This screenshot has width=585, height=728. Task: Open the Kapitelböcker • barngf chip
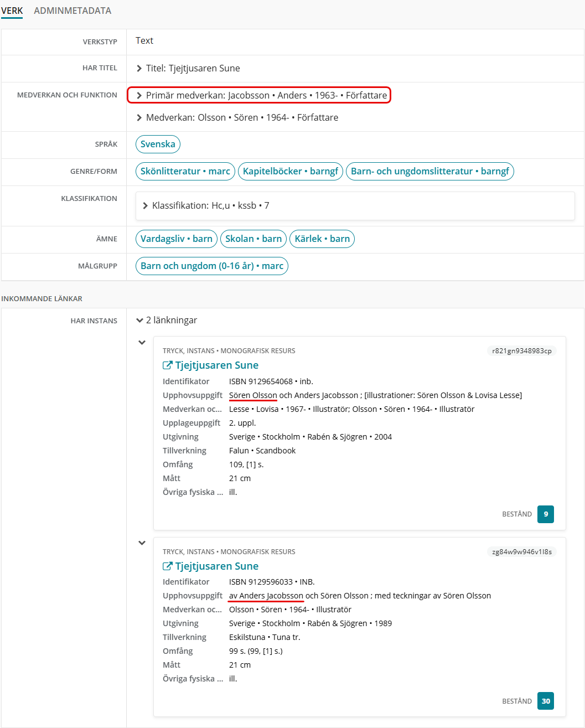(291, 172)
